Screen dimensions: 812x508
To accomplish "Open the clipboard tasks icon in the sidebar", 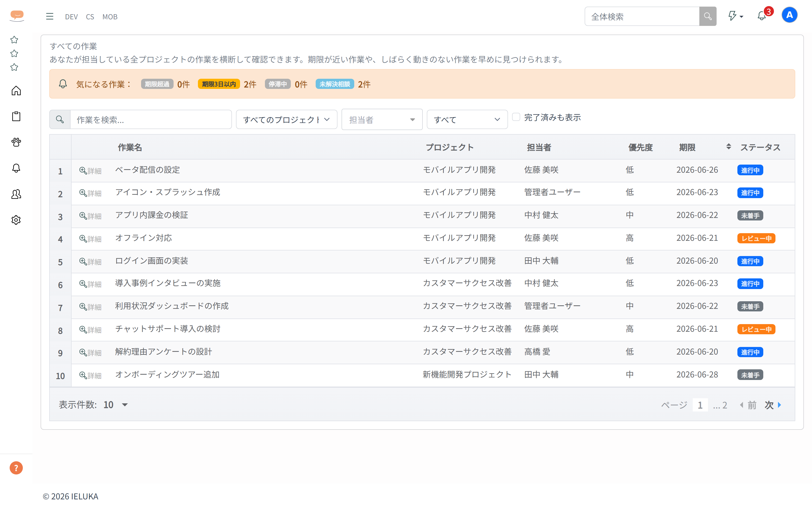I will point(16,117).
